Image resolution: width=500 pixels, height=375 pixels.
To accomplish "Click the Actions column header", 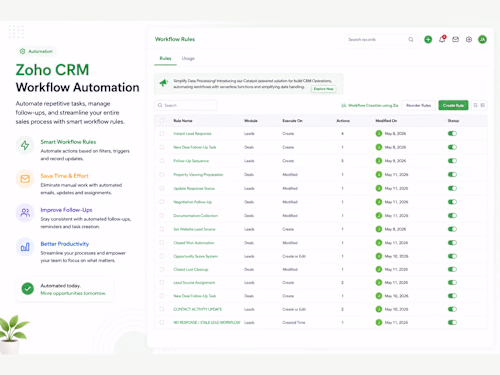I will click(343, 121).
